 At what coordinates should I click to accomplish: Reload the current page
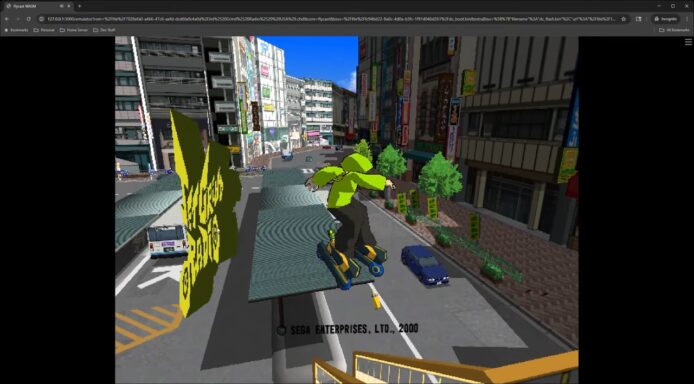29,19
